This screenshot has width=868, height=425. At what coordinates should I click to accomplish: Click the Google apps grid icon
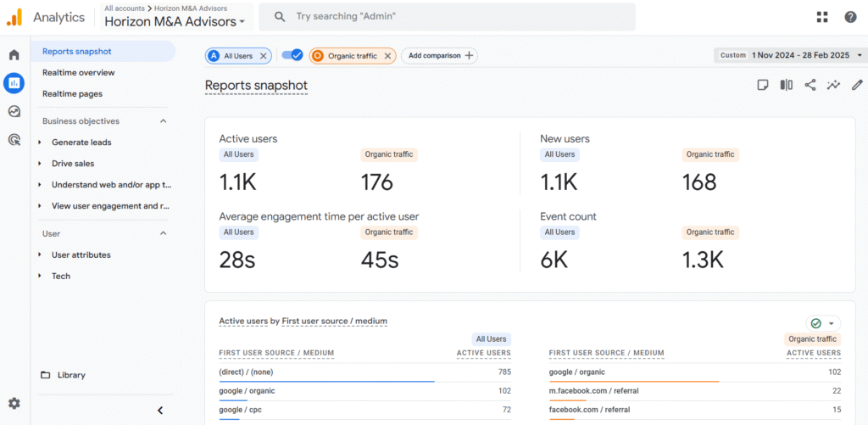pos(822,17)
